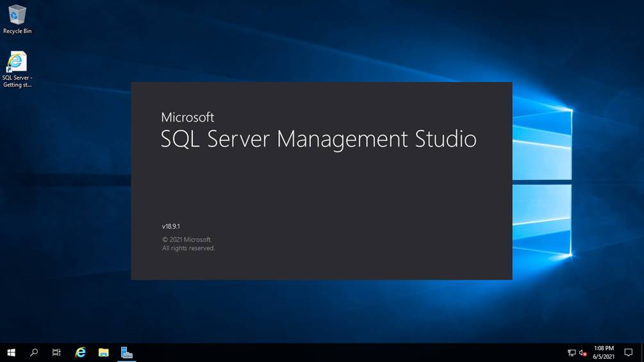644x362 pixels.
Task: Open the Windows Start menu
Action: (11, 352)
